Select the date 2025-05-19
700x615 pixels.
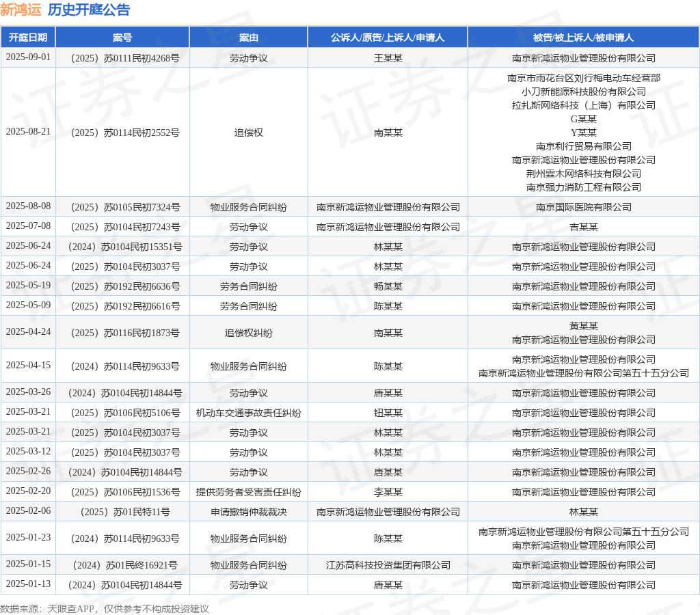coord(28,285)
